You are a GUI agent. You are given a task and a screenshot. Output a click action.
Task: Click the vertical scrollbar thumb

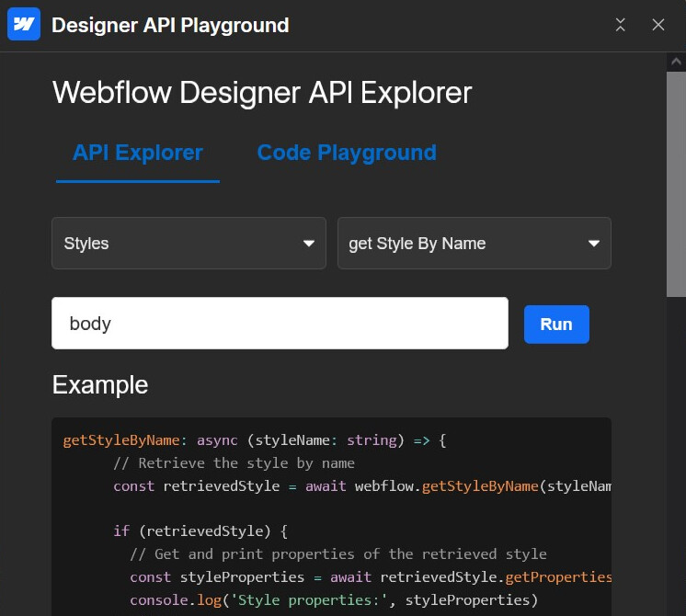(x=676, y=185)
